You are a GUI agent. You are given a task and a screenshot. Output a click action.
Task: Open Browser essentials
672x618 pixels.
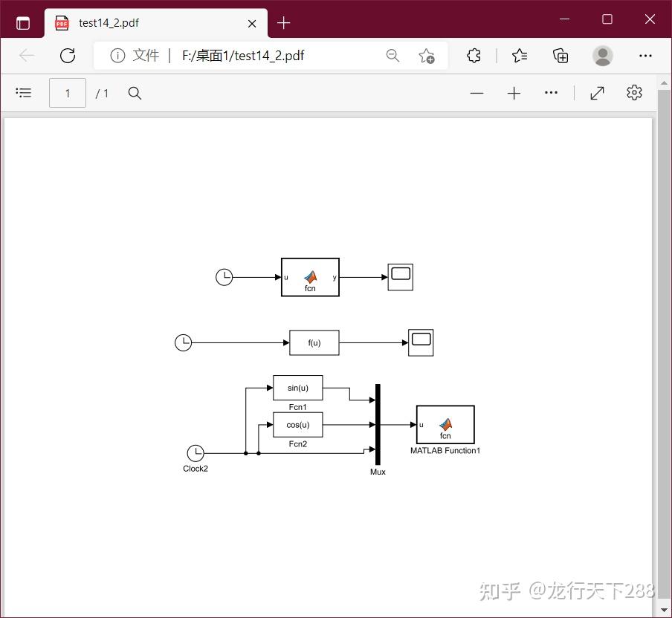click(x=474, y=56)
